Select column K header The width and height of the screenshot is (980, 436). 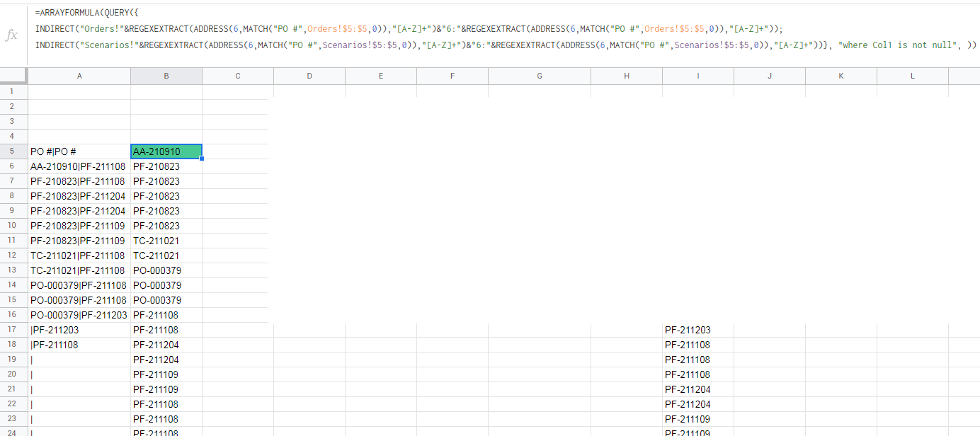point(841,76)
